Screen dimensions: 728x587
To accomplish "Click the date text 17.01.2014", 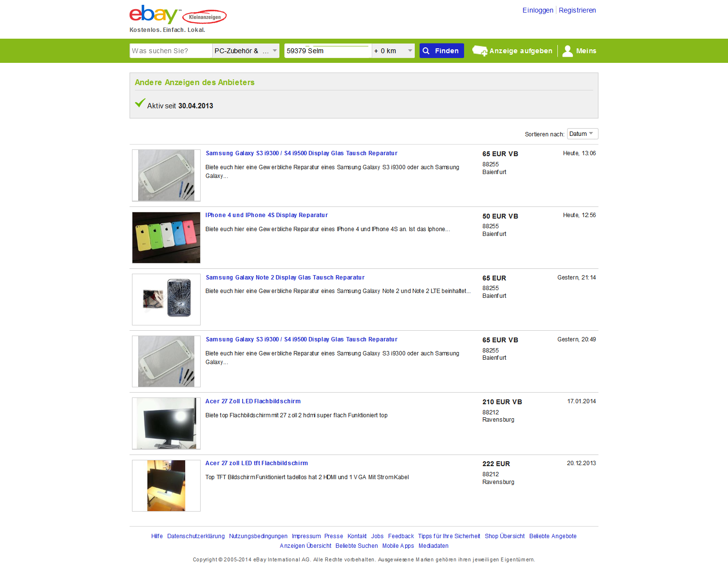I will [582, 401].
